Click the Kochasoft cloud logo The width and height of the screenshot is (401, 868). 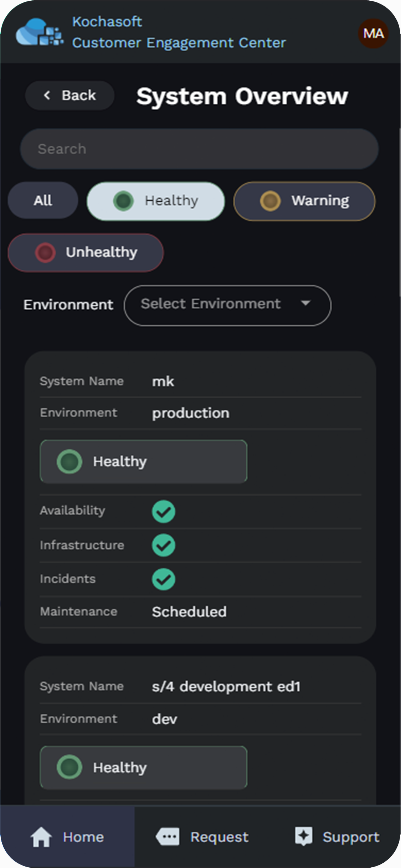click(x=39, y=33)
